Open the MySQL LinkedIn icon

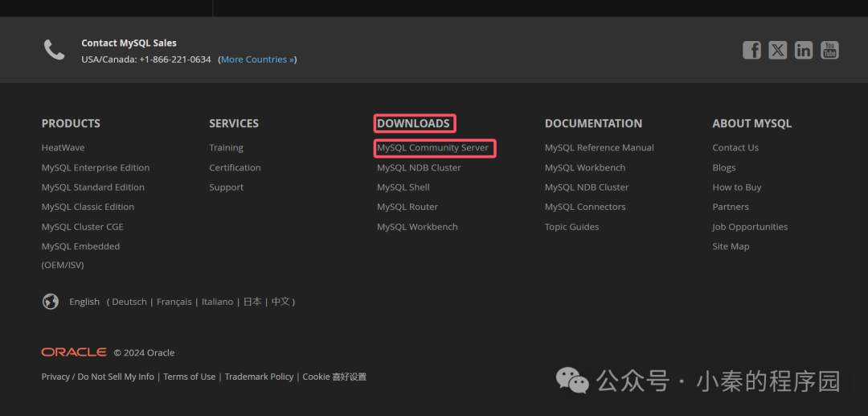point(803,50)
